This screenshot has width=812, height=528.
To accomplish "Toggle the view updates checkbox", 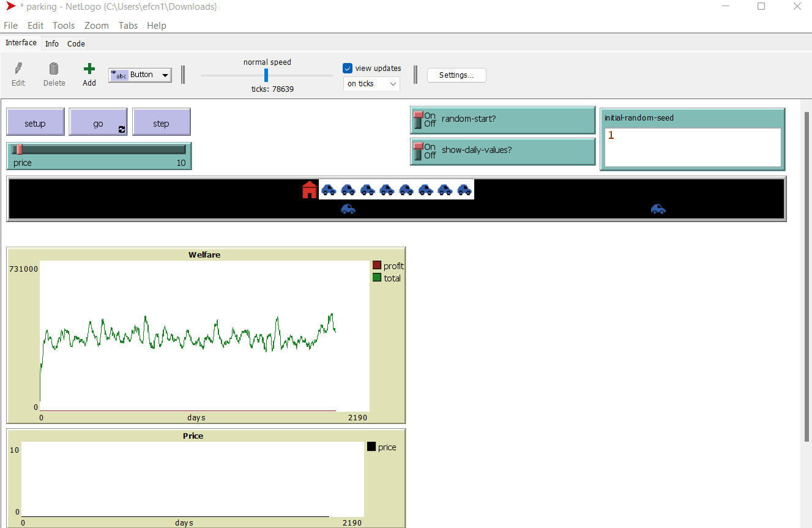I will (x=348, y=69).
